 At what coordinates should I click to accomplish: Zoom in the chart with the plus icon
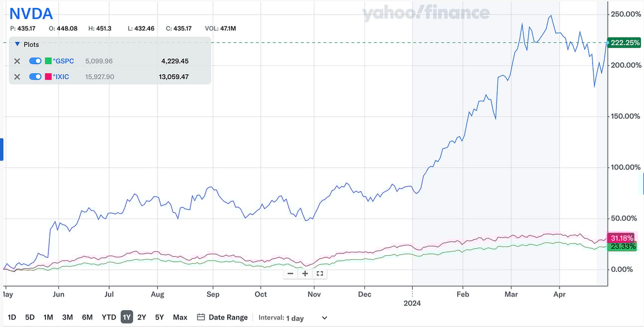(305, 273)
